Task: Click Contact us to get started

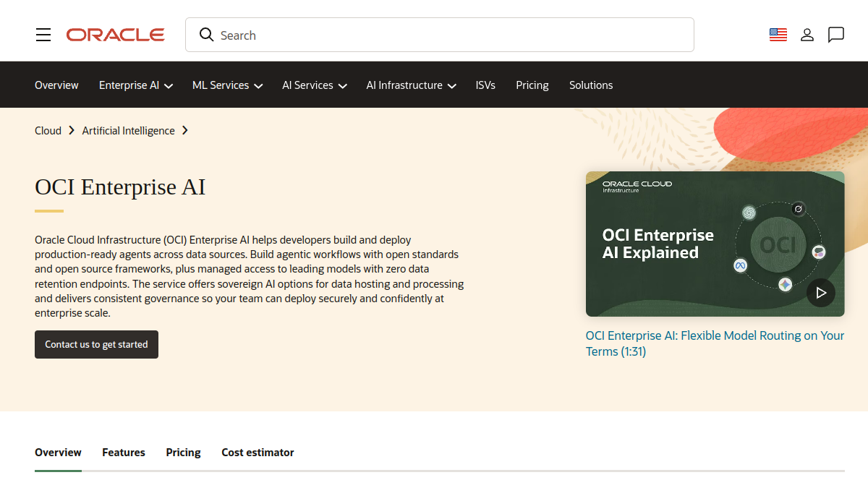Action: 96,345
